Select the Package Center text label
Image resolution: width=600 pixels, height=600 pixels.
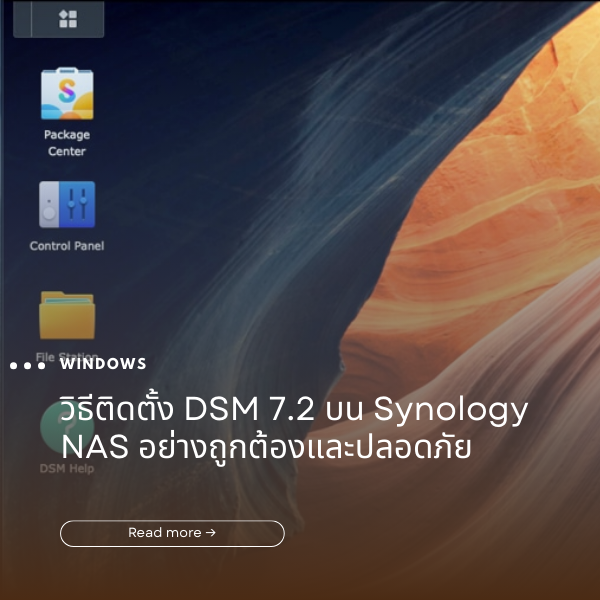click(x=67, y=143)
